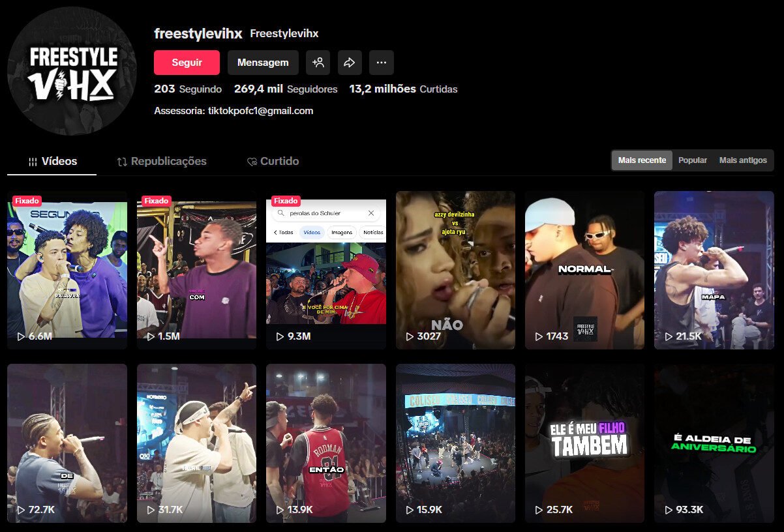This screenshot has width=784, height=532.
Task: Switch sorting to Popular
Action: click(692, 160)
